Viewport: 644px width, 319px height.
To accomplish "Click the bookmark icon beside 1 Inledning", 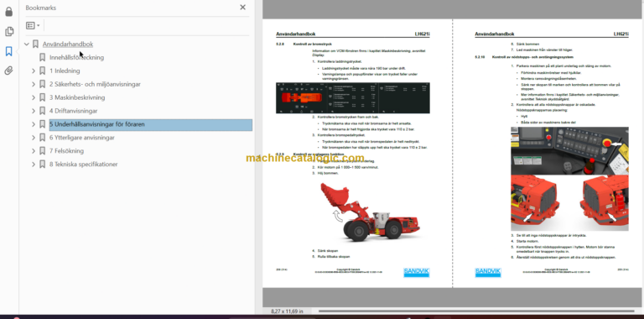I will pyautogui.click(x=42, y=71).
